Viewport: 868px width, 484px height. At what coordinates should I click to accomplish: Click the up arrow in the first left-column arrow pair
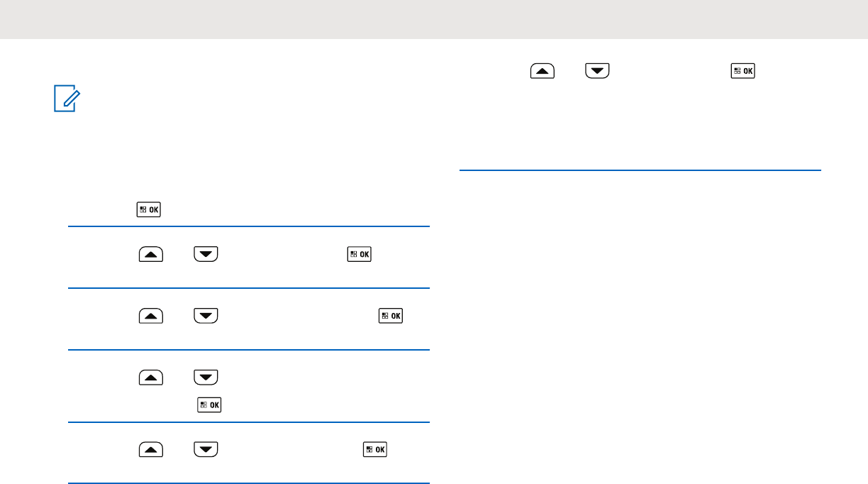[x=150, y=254]
